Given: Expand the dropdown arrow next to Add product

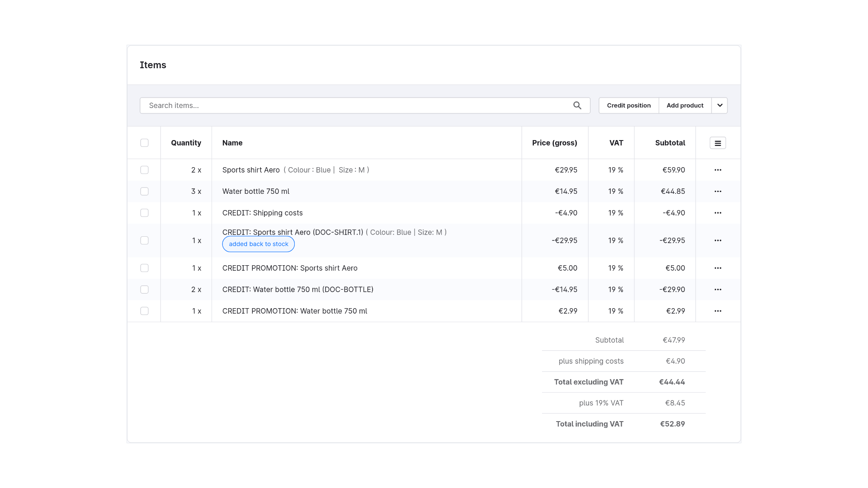Looking at the screenshot, I should pyautogui.click(x=720, y=105).
